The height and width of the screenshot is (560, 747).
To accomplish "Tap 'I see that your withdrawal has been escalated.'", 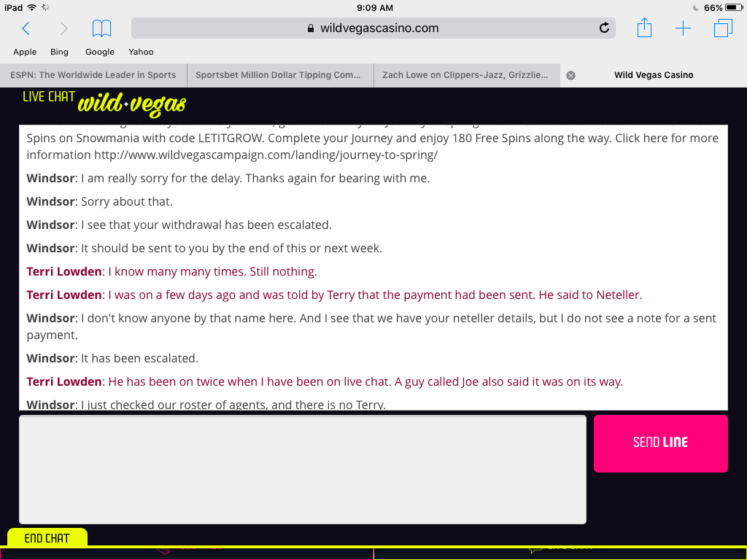I will (x=206, y=225).
